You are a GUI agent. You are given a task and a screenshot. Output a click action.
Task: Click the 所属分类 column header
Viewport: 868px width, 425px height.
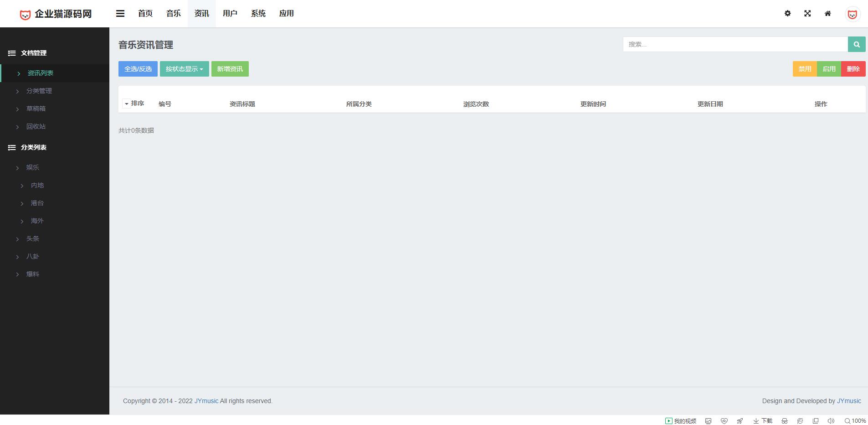click(x=359, y=104)
